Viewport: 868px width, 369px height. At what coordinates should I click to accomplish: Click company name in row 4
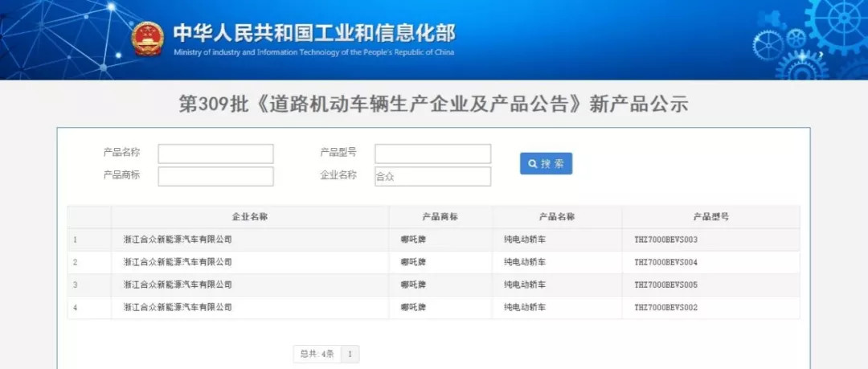tap(178, 307)
